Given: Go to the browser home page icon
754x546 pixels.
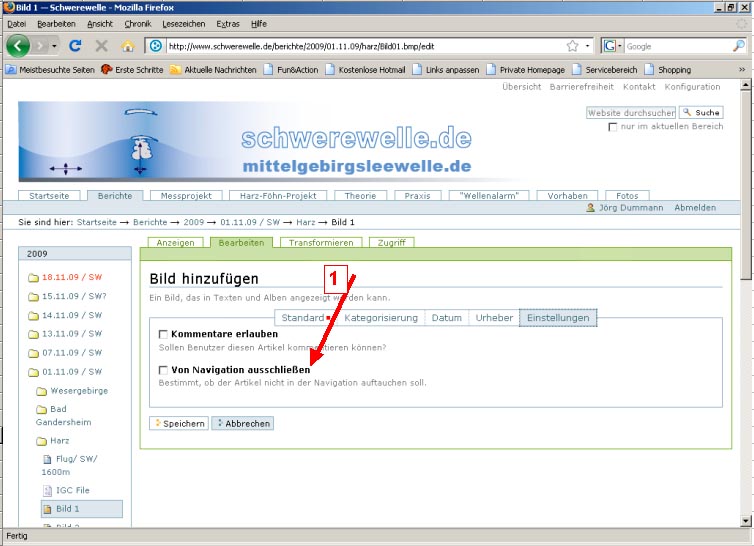Looking at the screenshot, I should coord(127,46).
